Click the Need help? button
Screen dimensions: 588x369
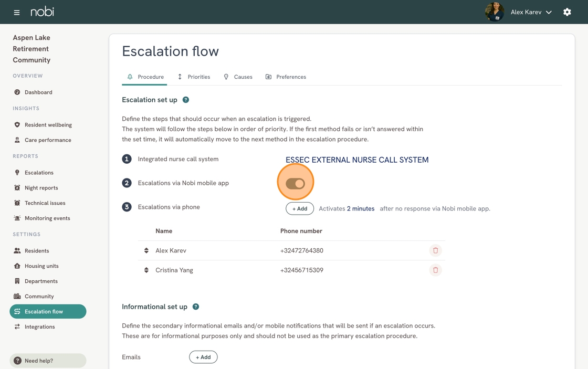pos(48,361)
